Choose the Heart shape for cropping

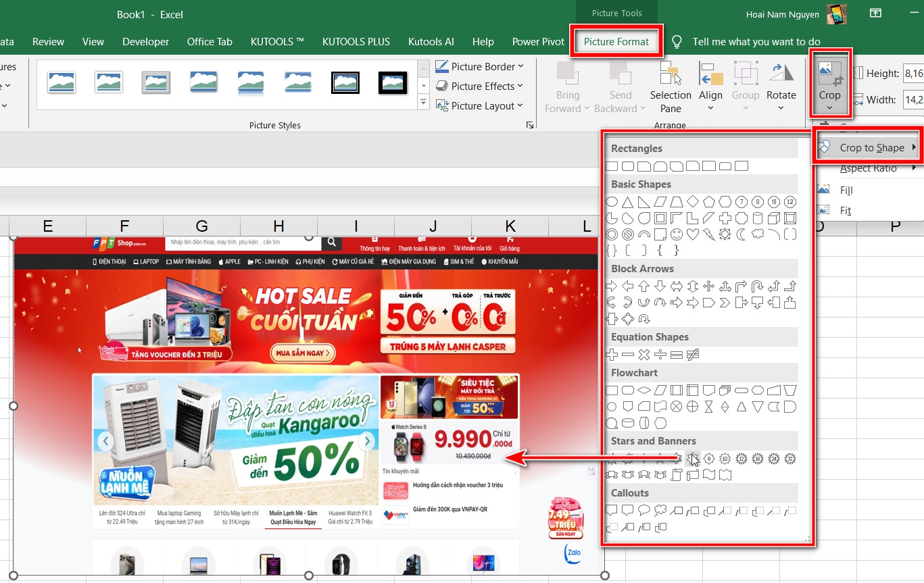click(x=693, y=234)
